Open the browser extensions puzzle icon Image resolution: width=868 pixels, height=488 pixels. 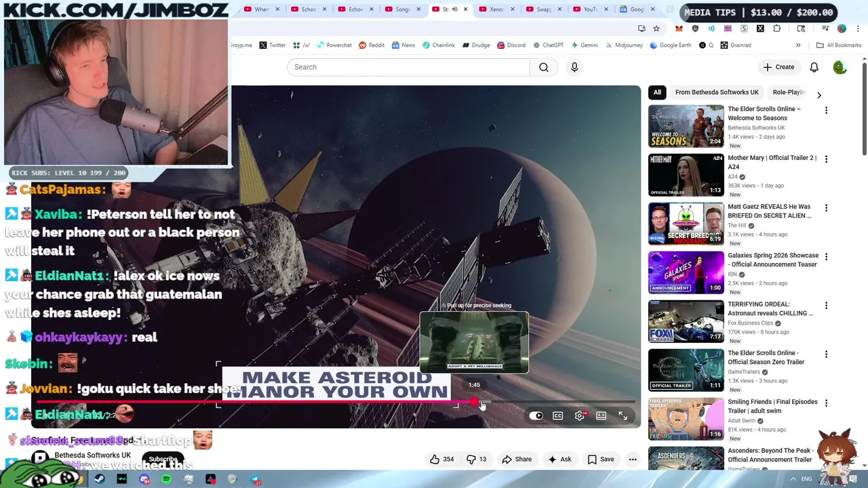pyautogui.click(x=776, y=28)
